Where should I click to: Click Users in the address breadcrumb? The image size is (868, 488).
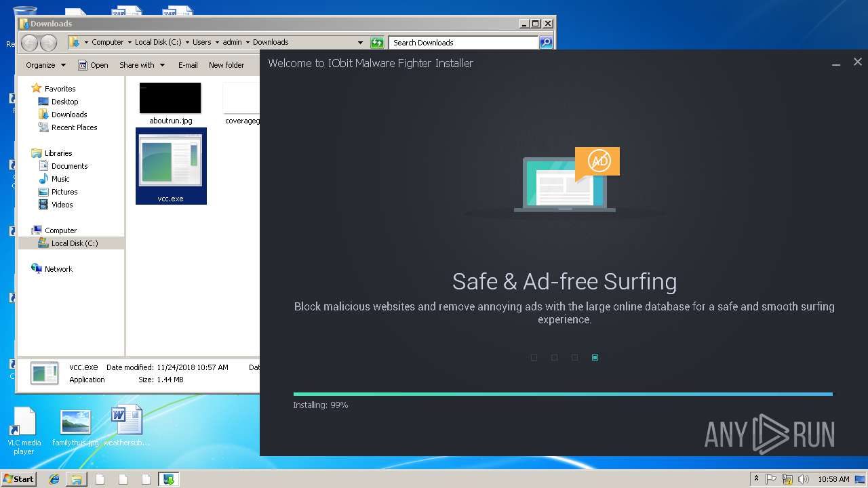point(202,42)
